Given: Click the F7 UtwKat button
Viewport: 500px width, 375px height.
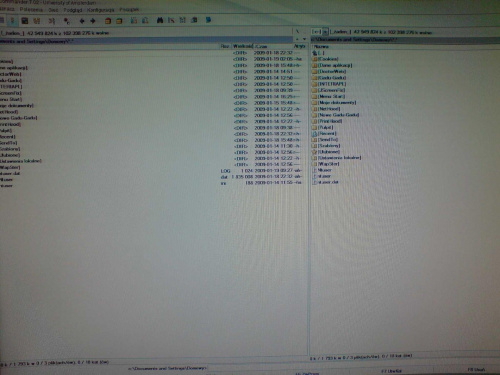Looking at the screenshot, I should pos(391,371).
